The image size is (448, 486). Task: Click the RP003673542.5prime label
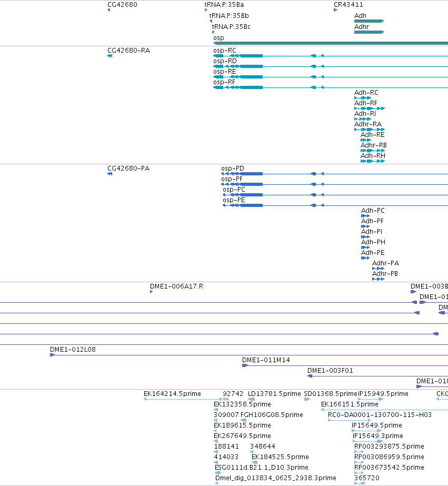(389, 468)
